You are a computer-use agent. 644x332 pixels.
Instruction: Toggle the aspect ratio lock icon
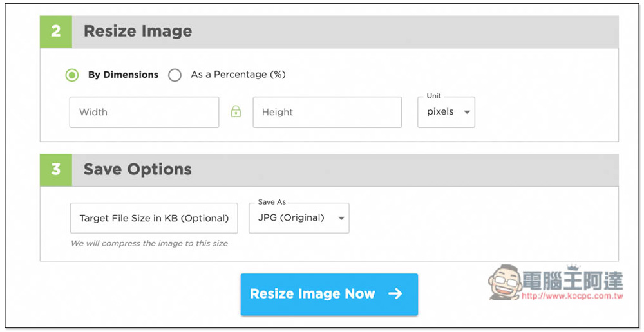coord(236,111)
